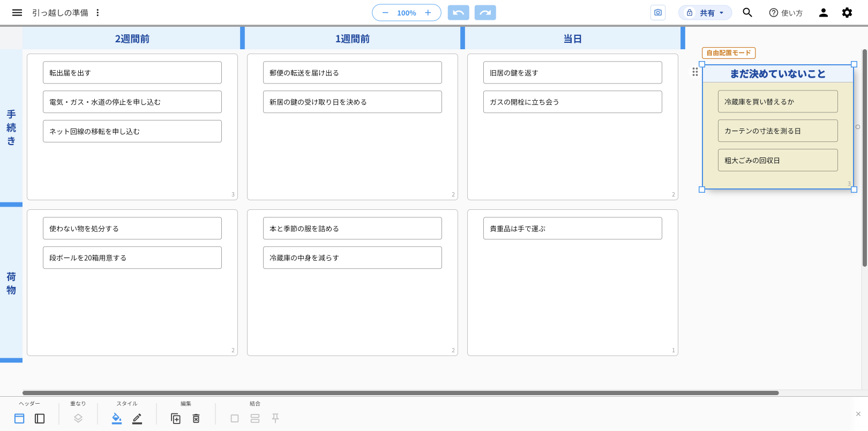Delete the selected item with trash icon
The image size is (868, 431).
196,418
